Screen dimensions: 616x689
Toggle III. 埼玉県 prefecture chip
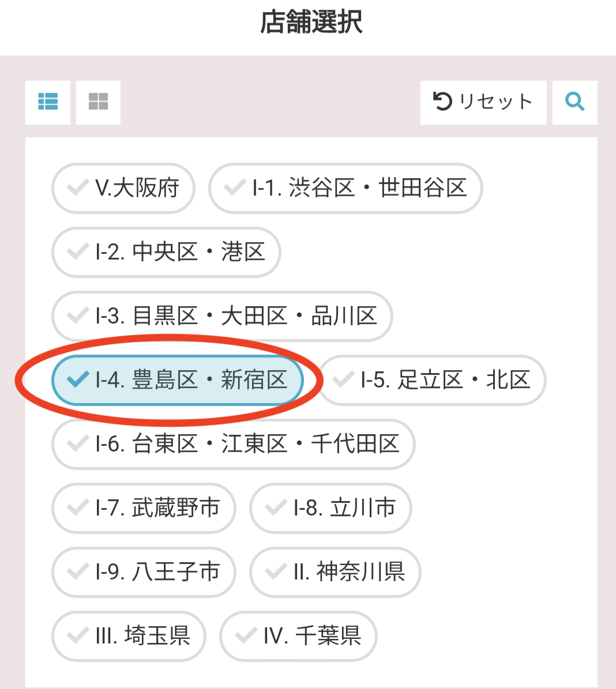click(129, 636)
